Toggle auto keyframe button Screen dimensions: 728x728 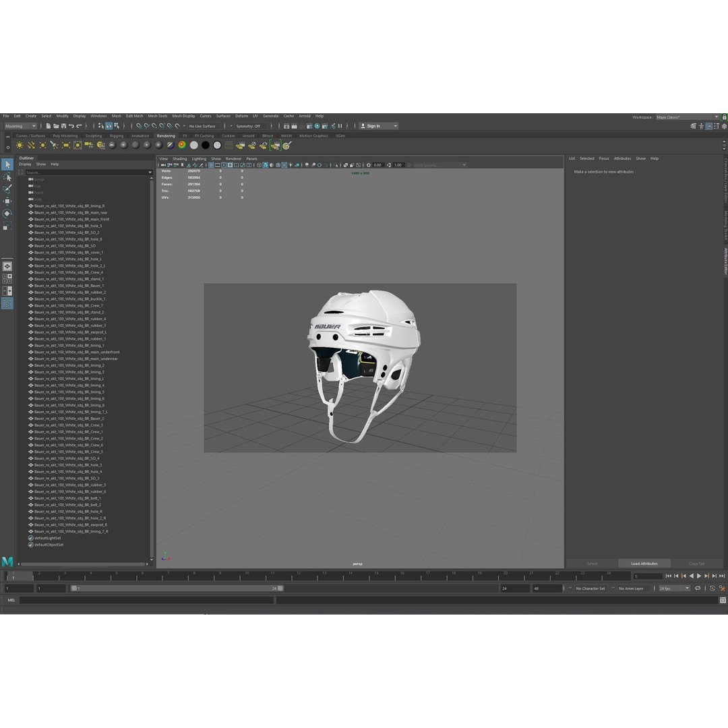coord(712,588)
